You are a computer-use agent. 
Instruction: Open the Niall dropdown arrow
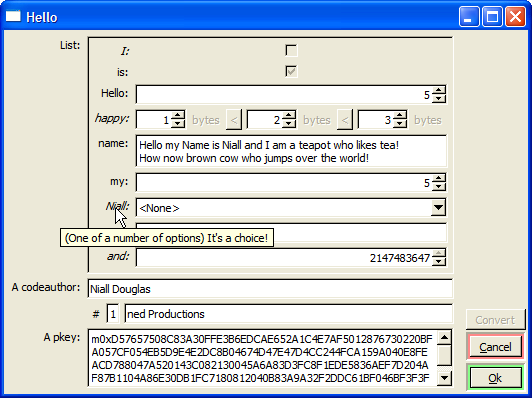[438, 207]
